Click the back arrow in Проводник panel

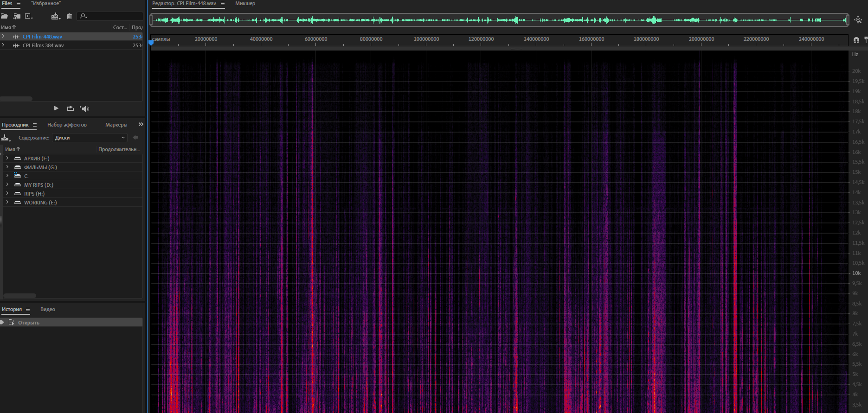click(x=135, y=138)
